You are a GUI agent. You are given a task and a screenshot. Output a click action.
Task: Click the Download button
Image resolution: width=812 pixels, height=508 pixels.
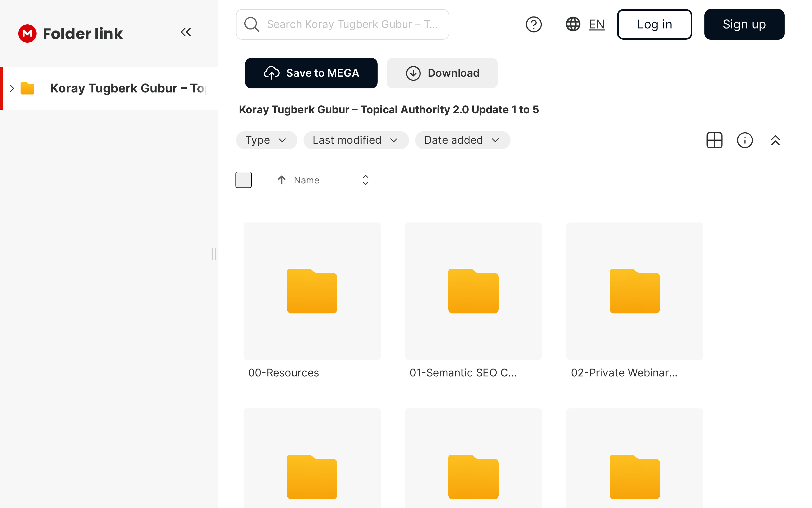pyautogui.click(x=442, y=73)
